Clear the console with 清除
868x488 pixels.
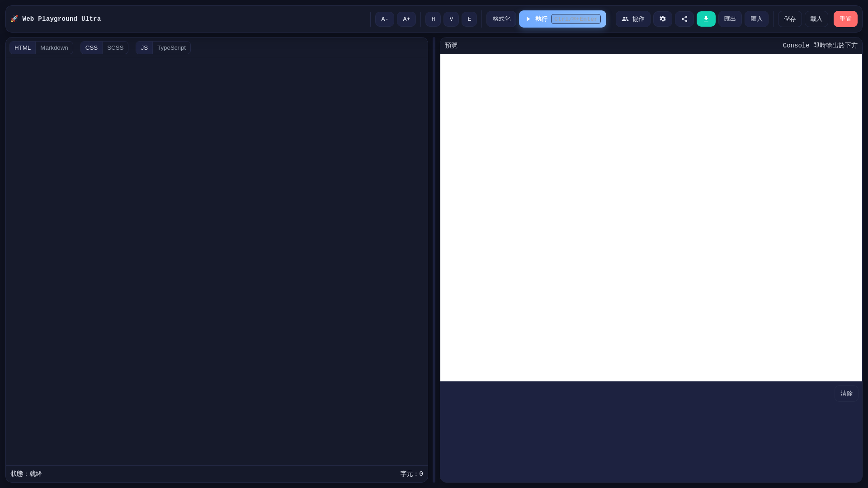[846, 394]
